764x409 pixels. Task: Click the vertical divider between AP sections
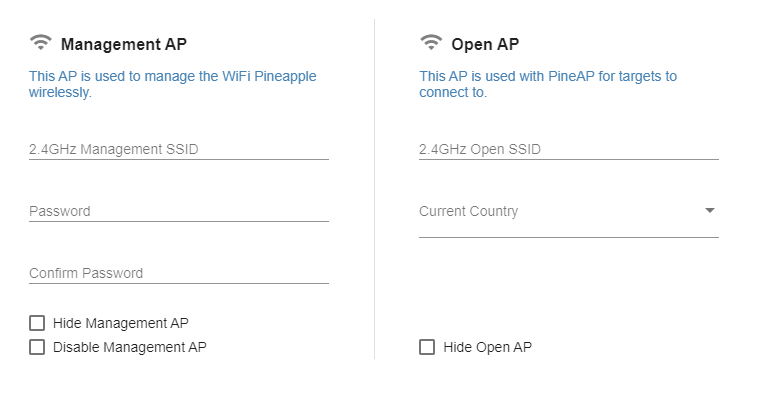(x=374, y=189)
